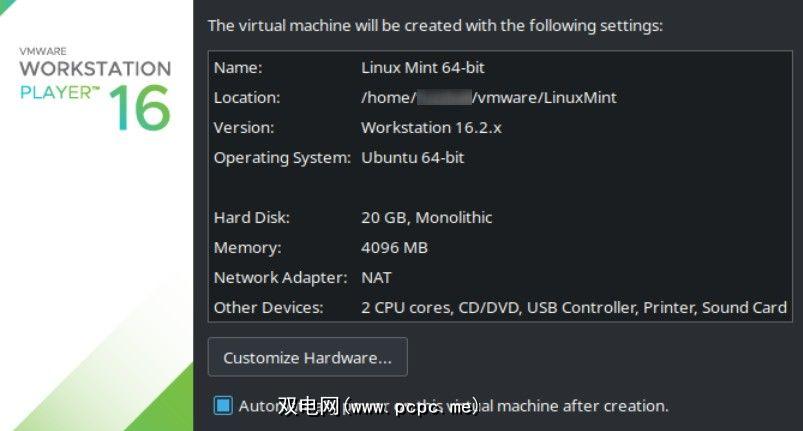The width and height of the screenshot is (803, 431).
Task: Select the Memory label
Action: [248, 248]
